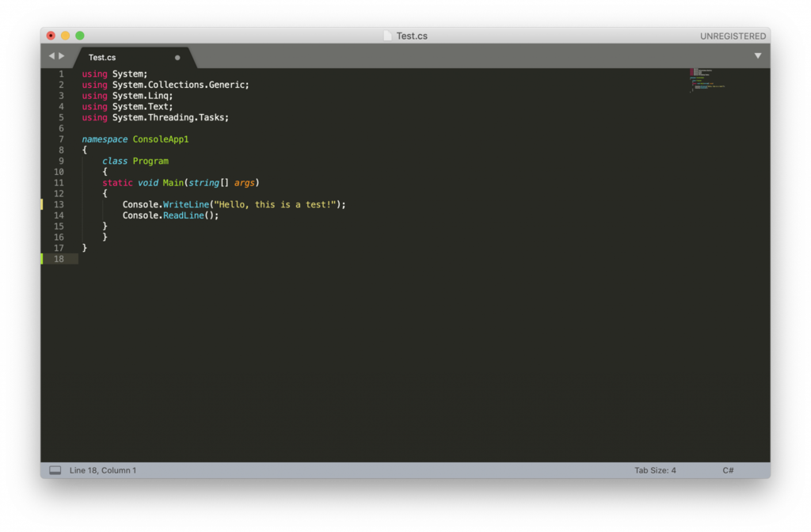The width and height of the screenshot is (811, 532).
Task: Click line number 7 in the gutter
Action: click(61, 139)
